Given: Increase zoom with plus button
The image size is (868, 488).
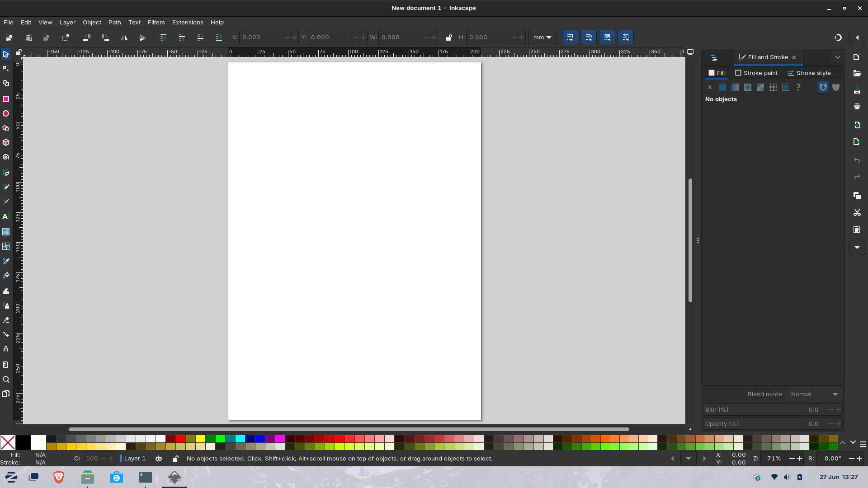Looking at the screenshot, I should point(800,459).
